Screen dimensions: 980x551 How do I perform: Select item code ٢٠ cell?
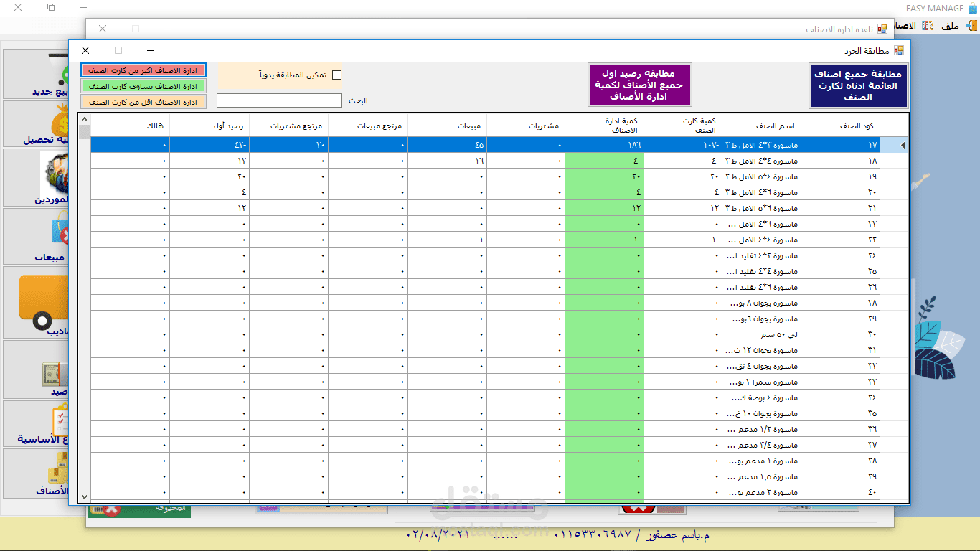point(840,192)
